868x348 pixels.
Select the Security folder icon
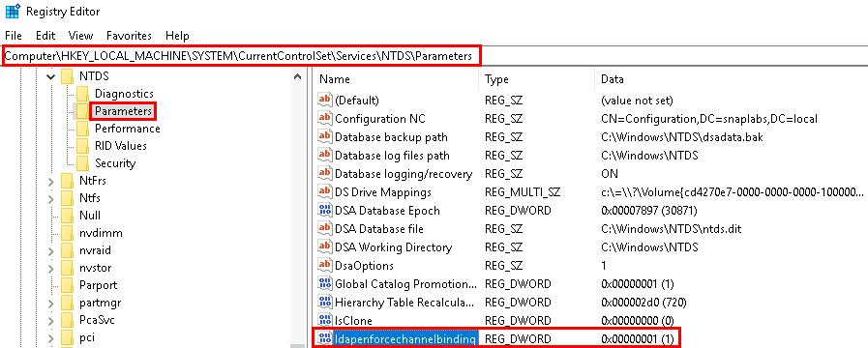82,163
